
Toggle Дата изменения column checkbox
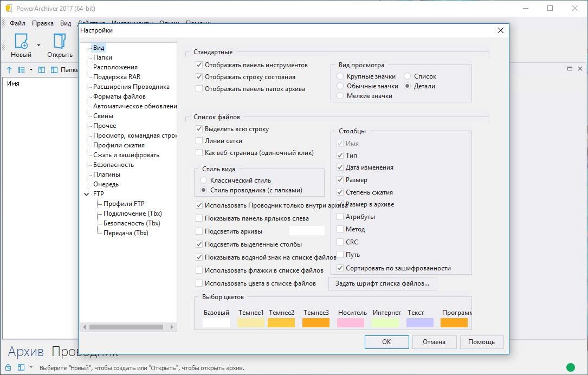click(x=340, y=167)
